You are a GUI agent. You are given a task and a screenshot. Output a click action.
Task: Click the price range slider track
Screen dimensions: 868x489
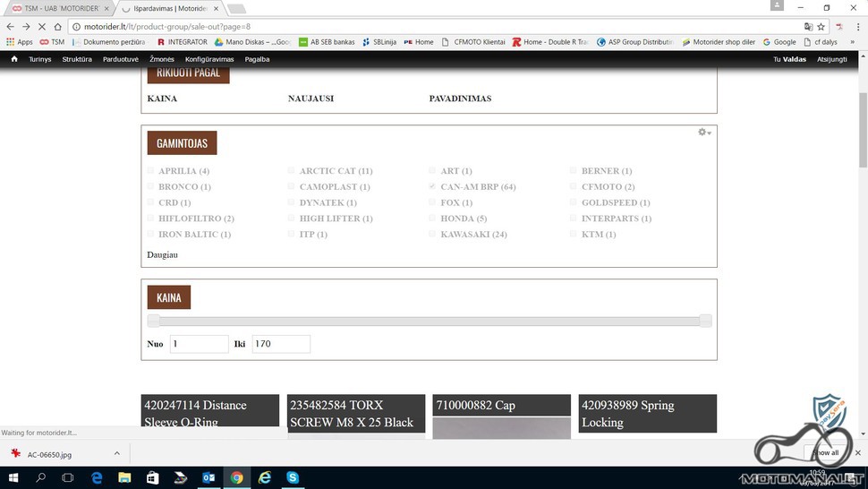pos(429,321)
